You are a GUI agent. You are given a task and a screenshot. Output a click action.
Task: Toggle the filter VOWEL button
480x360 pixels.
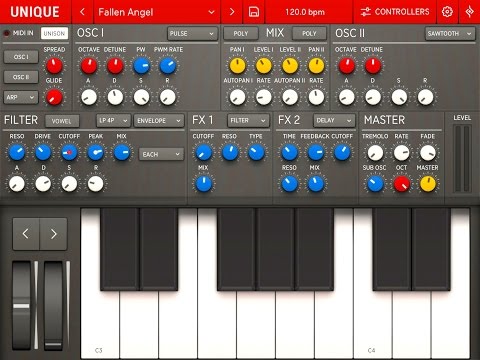(62, 121)
